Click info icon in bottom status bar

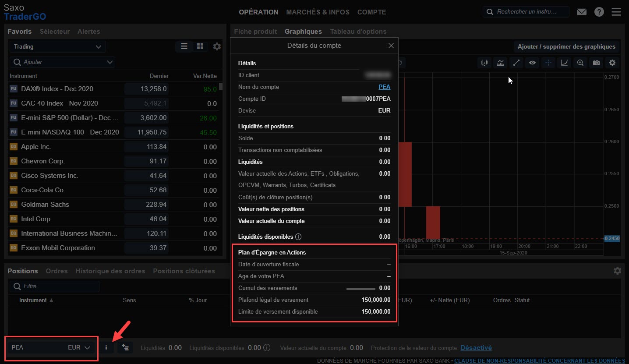coord(267,348)
